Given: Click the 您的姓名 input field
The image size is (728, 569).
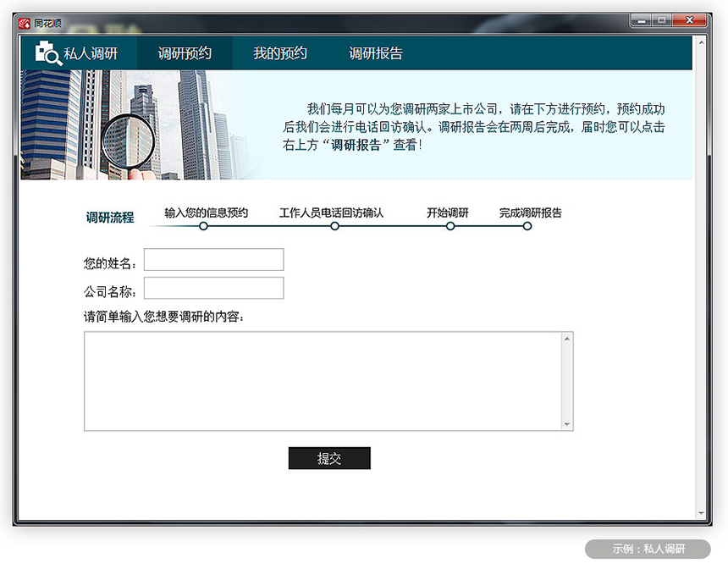Looking at the screenshot, I should pyautogui.click(x=213, y=259).
